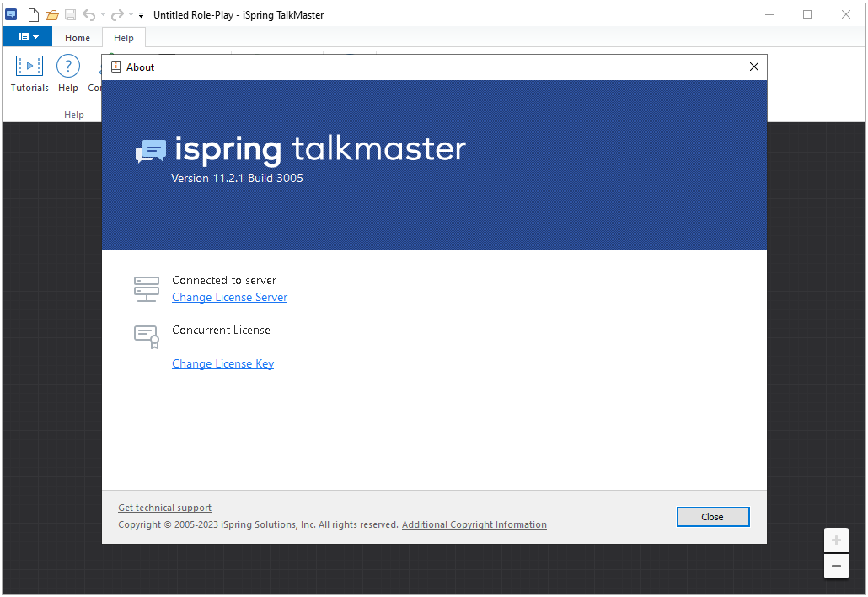Redo the action via the title bar arrow
This screenshot has width=868, height=597.
117,15
